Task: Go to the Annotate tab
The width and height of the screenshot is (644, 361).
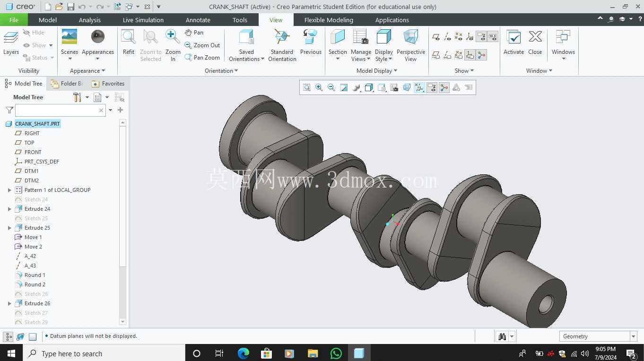Action: click(198, 20)
